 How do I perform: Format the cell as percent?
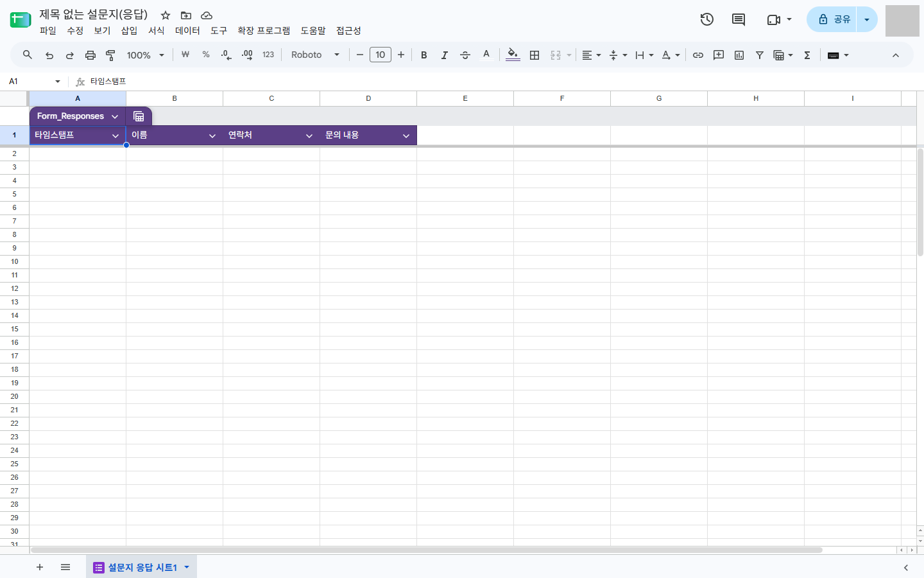pos(206,55)
